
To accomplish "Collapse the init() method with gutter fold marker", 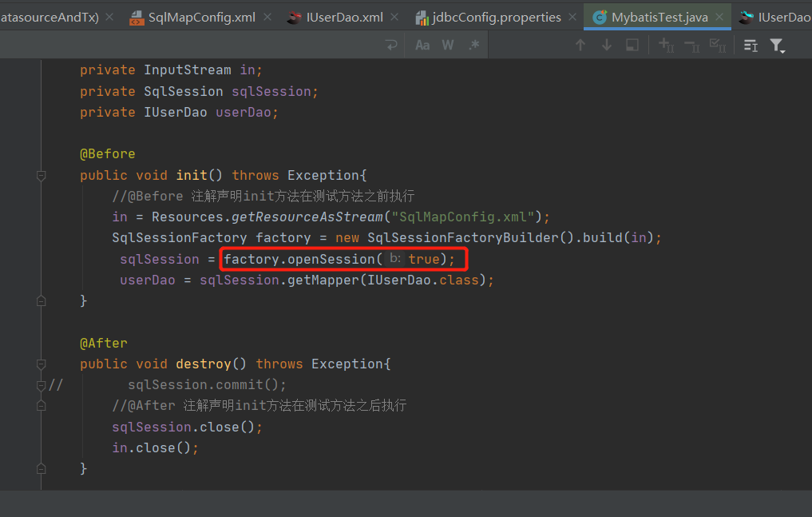I will 42,176.
